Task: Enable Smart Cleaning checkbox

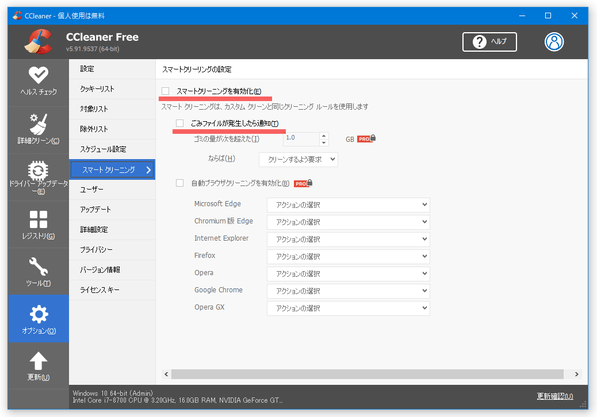Action: (x=165, y=91)
